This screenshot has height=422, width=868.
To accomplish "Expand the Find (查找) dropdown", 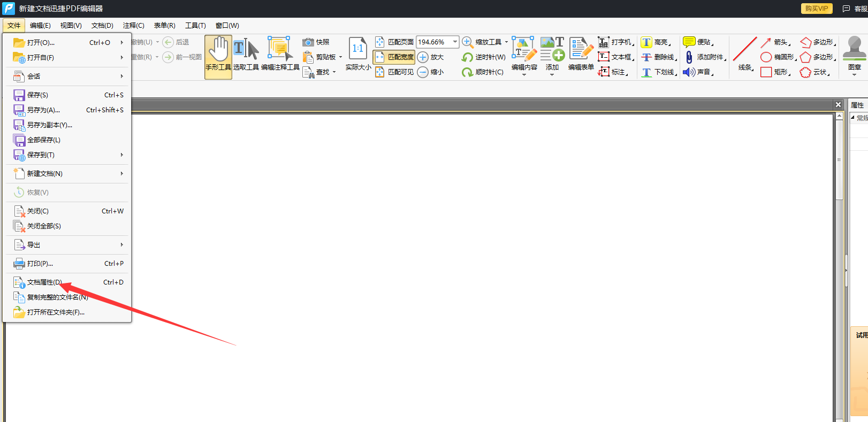I will pos(334,72).
